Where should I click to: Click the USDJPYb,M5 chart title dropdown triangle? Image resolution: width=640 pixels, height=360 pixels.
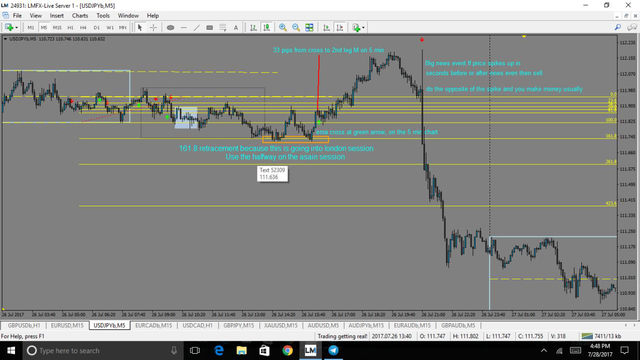(5, 39)
